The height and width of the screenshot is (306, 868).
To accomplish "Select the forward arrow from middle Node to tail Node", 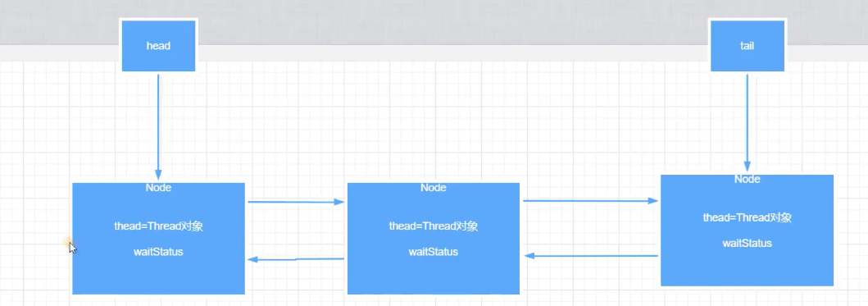I will click(x=590, y=201).
